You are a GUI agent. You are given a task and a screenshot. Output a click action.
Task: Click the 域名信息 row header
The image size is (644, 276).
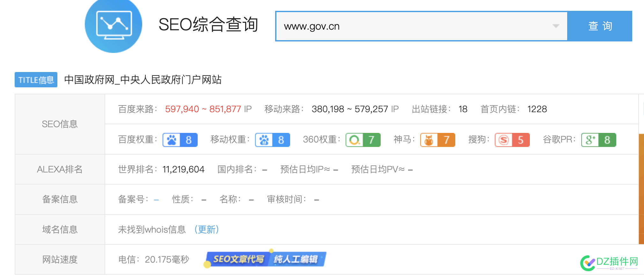(60, 229)
